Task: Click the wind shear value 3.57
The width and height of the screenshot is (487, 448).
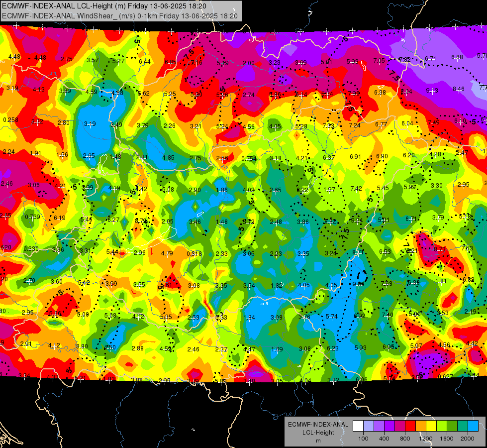Action: (93, 60)
